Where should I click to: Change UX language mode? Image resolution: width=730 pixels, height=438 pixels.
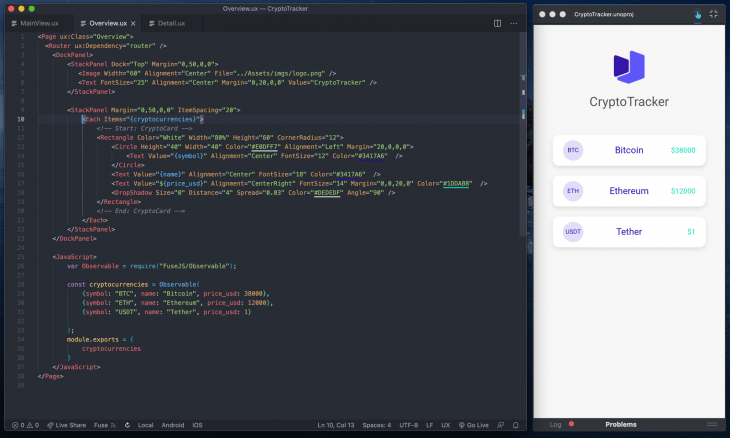(x=446, y=425)
